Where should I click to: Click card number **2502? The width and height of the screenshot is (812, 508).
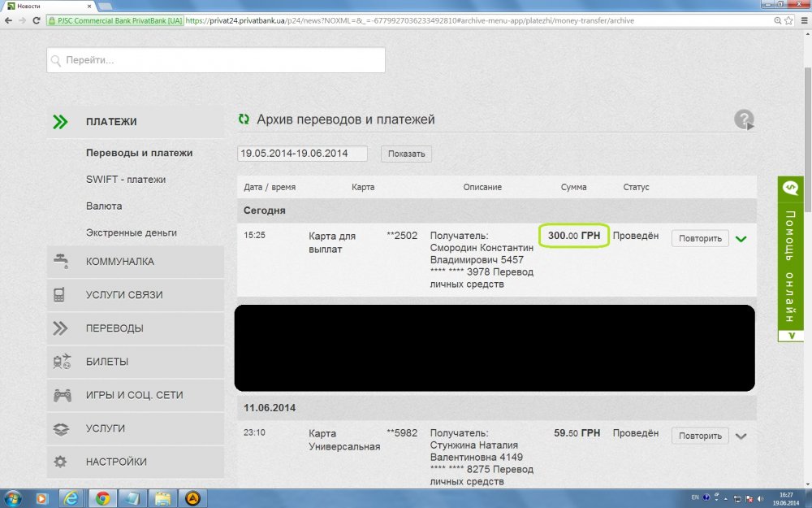point(402,236)
